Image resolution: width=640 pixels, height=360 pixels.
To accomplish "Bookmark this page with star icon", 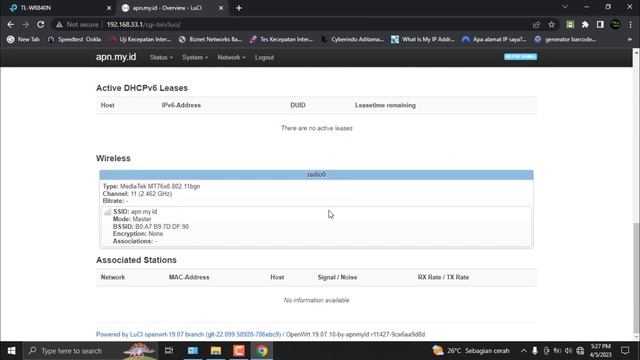I will 551,24.
